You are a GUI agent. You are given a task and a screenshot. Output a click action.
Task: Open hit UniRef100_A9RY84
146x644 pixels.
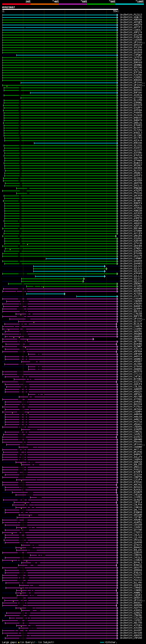click(131, 20)
